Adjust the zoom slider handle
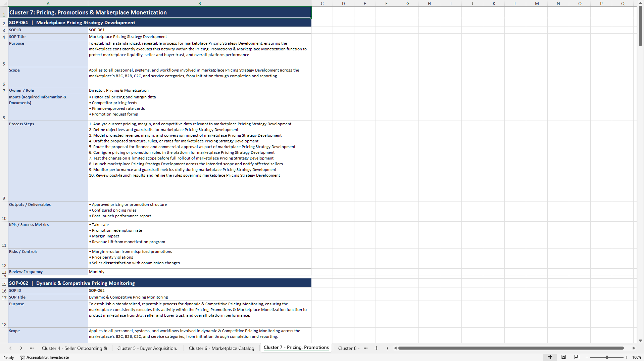 point(607,357)
